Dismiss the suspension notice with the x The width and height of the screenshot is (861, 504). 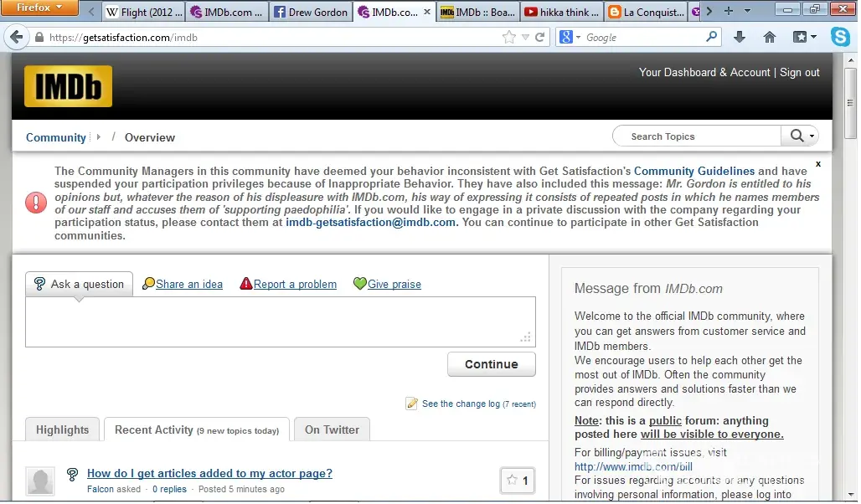pos(818,163)
